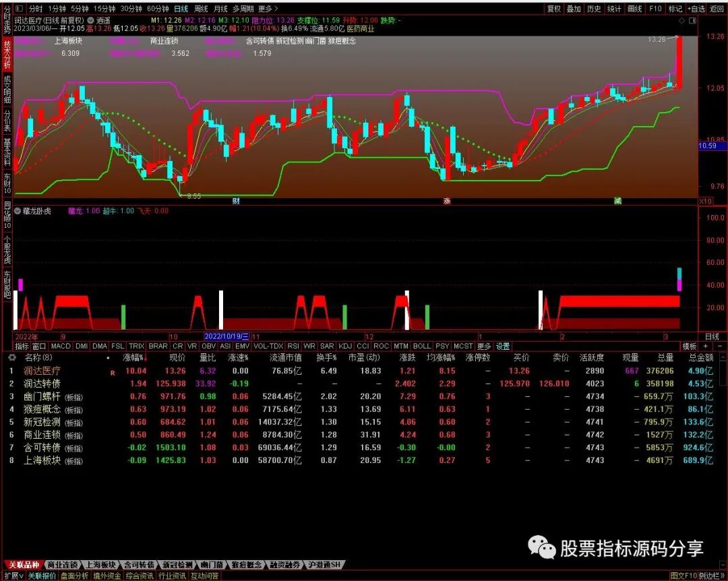The height and width of the screenshot is (581, 728).
Task: Expand 更多 in the indicator tab row
Action: click(x=484, y=346)
